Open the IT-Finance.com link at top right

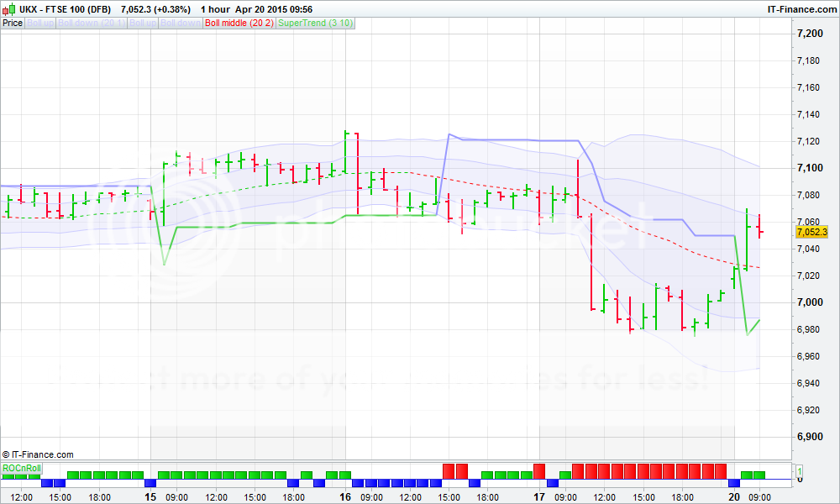(801, 9)
